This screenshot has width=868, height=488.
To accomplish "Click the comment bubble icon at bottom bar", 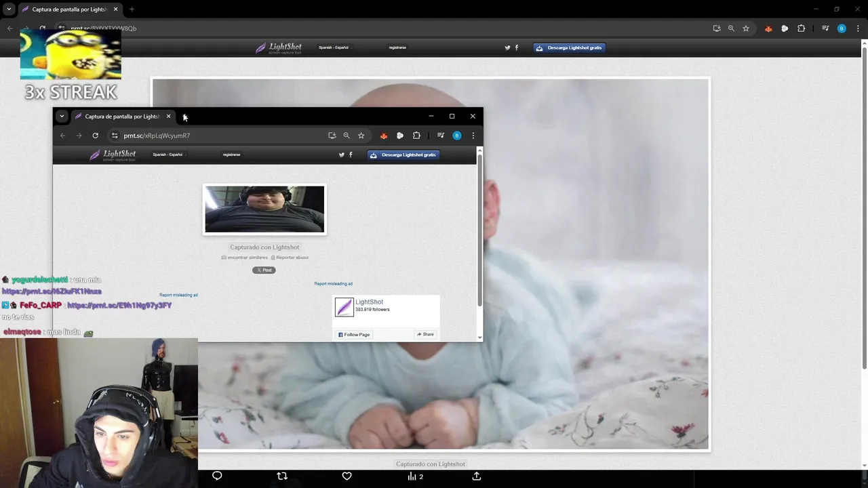I will pos(217,476).
